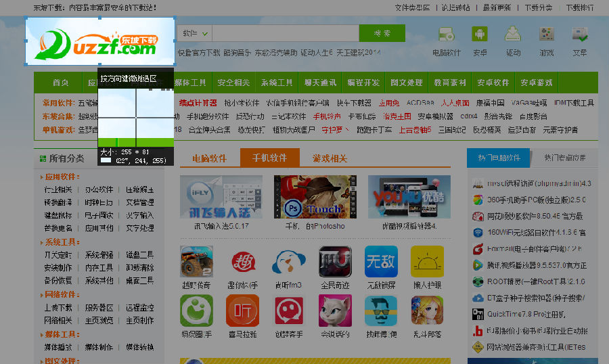Click the 下载分类 top bar link

539,7
